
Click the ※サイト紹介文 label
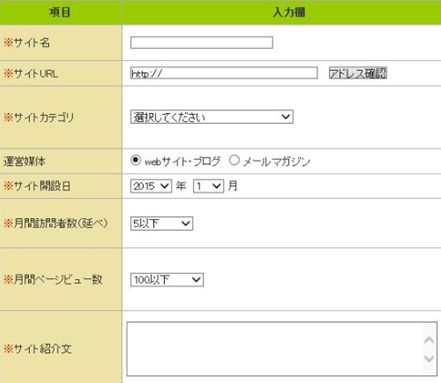(37, 349)
